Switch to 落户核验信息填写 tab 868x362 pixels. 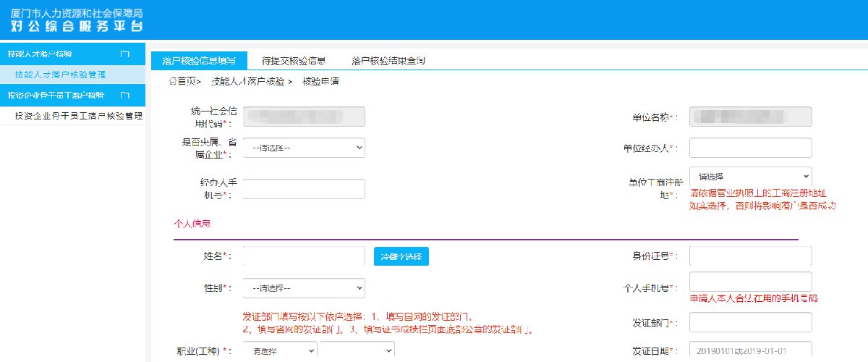(x=199, y=61)
